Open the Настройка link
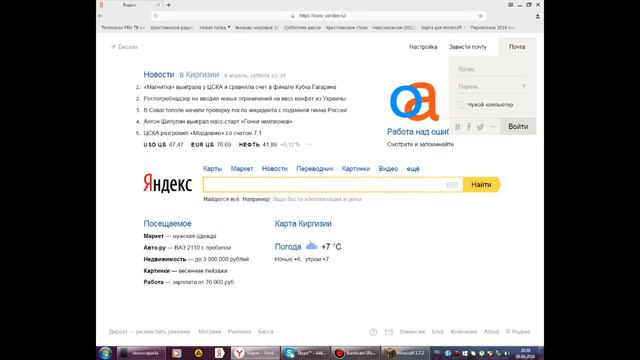 tap(423, 47)
